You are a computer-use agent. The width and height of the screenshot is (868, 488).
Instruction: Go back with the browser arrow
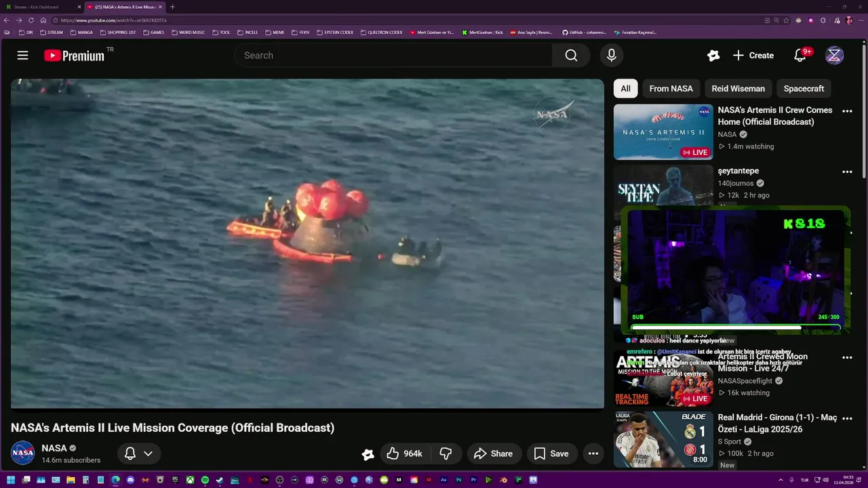7,20
